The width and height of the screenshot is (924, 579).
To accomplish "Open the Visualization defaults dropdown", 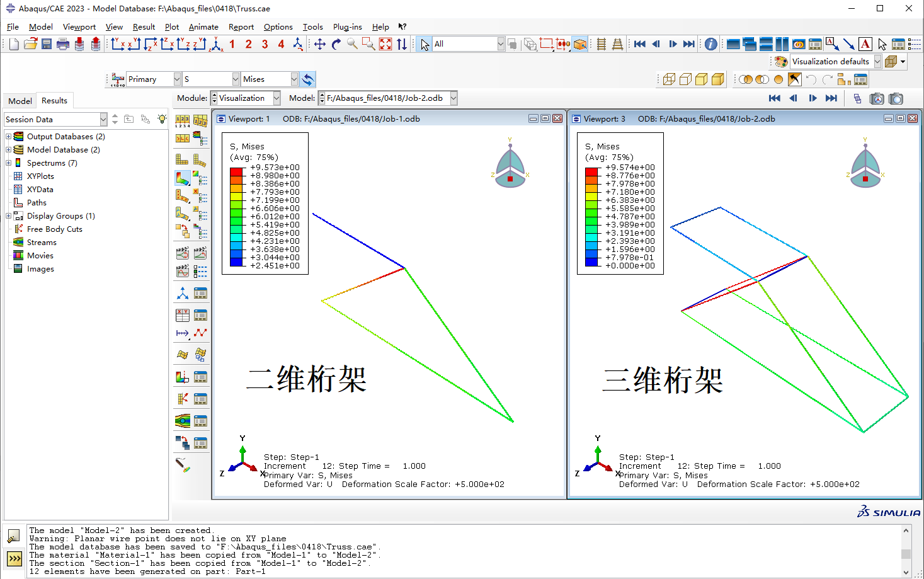I will tap(877, 61).
